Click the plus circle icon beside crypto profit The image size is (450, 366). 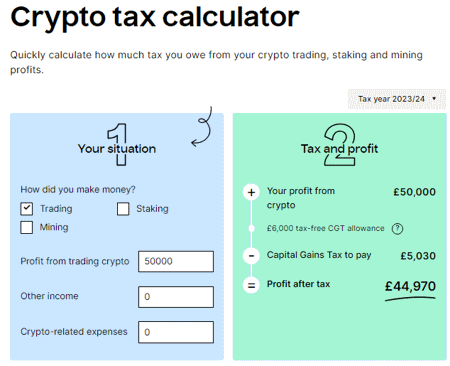(251, 192)
